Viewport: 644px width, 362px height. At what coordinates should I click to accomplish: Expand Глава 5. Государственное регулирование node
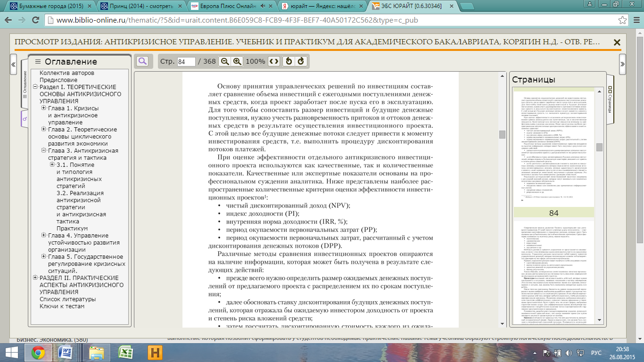44,257
